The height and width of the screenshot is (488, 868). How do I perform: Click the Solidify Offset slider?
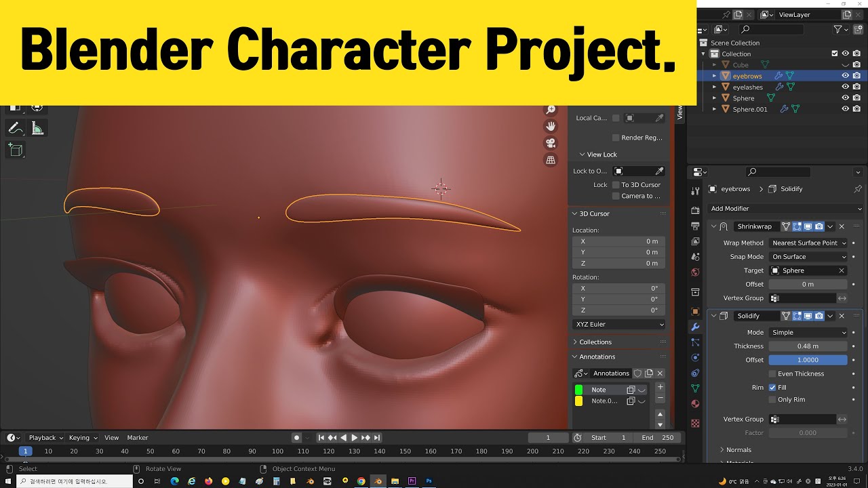point(808,361)
